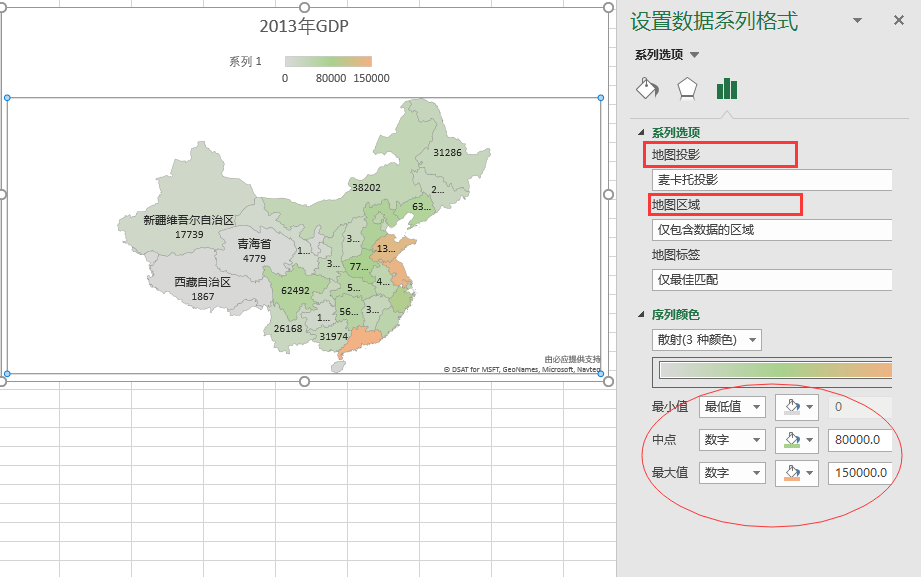Click the 地图标签 label
This screenshot has width=921, height=577.
coord(676,254)
